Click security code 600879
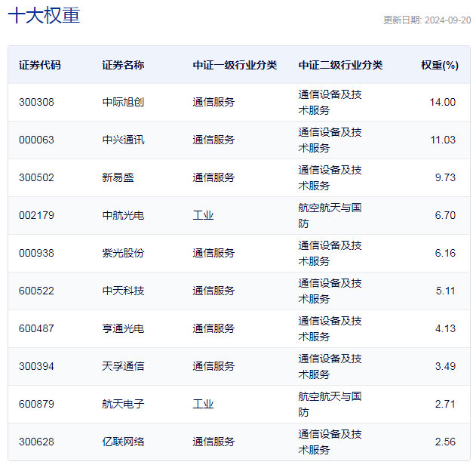Viewport: 476px width, 468px height. tap(36, 404)
